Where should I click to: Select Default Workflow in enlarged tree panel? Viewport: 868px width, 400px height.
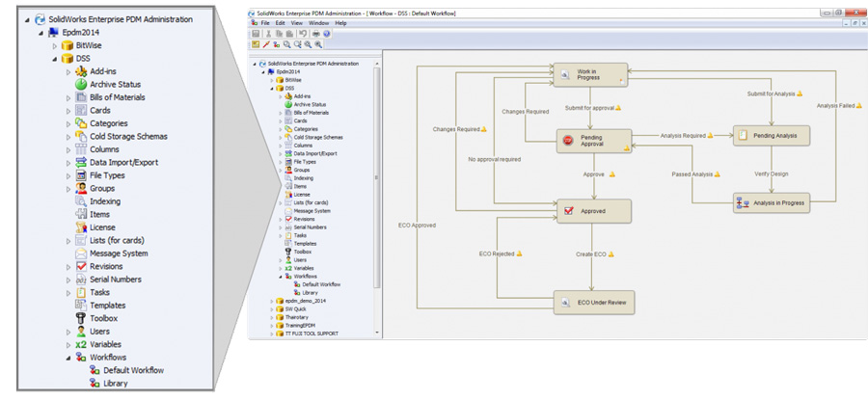point(133,370)
